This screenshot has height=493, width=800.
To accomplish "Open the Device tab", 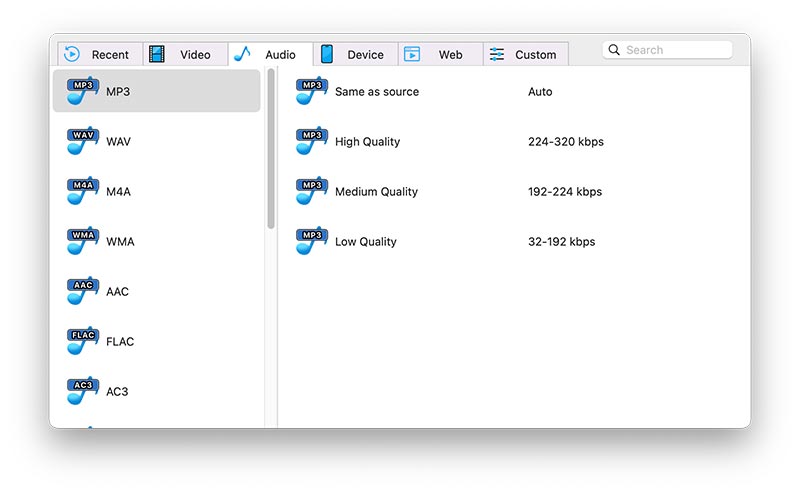I will tap(356, 54).
